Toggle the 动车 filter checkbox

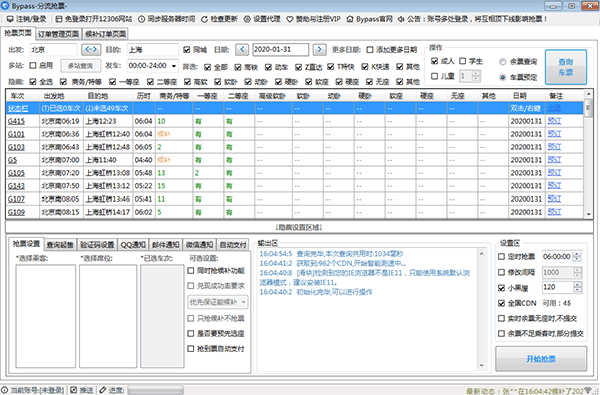pos(268,67)
